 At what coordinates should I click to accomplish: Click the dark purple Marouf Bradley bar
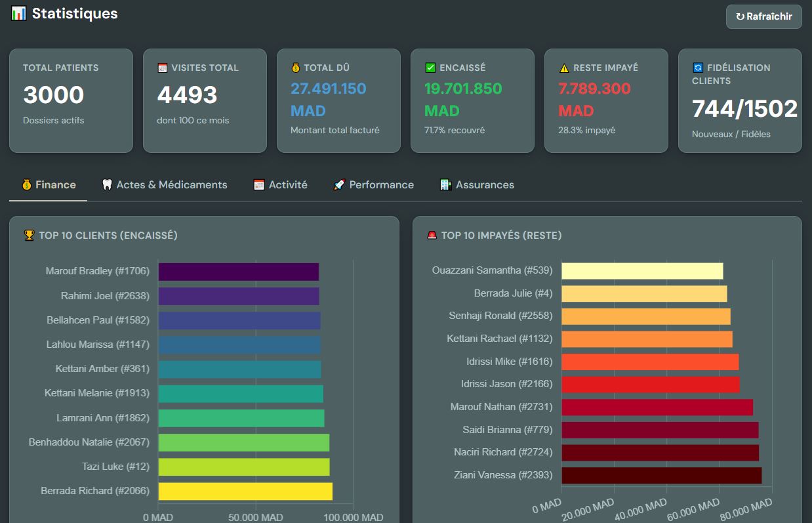[x=239, y=272]
